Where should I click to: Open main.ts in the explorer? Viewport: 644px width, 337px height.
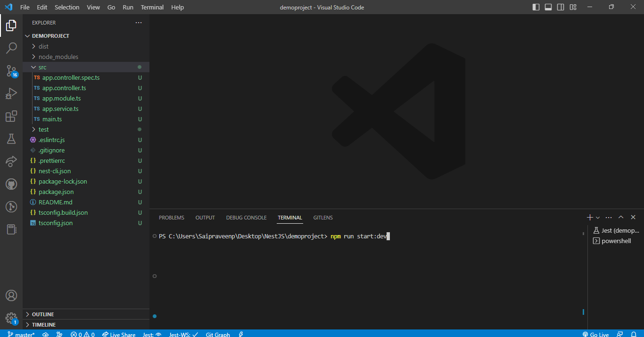click(x=52, y=119)
